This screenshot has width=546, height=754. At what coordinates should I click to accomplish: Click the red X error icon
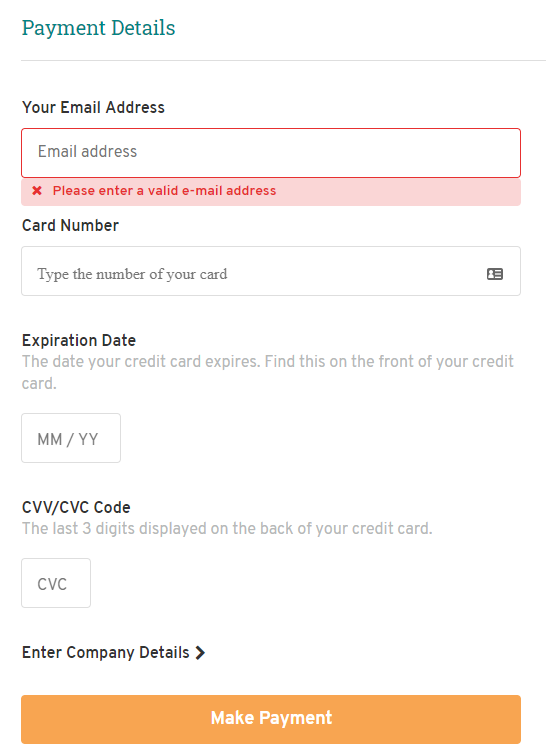37,191
